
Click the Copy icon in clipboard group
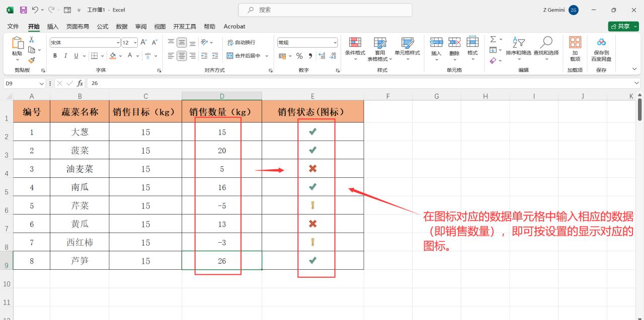click(x=31, y=50)
